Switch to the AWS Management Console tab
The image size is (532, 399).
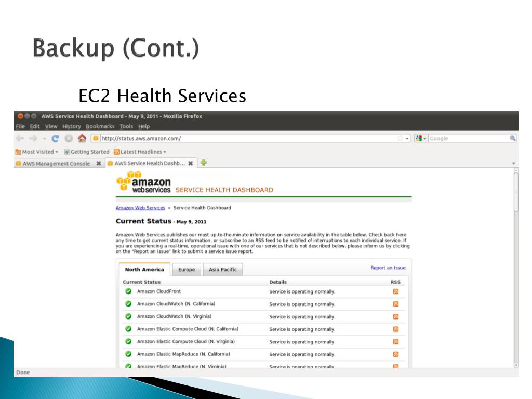click(x=56, y=163)
